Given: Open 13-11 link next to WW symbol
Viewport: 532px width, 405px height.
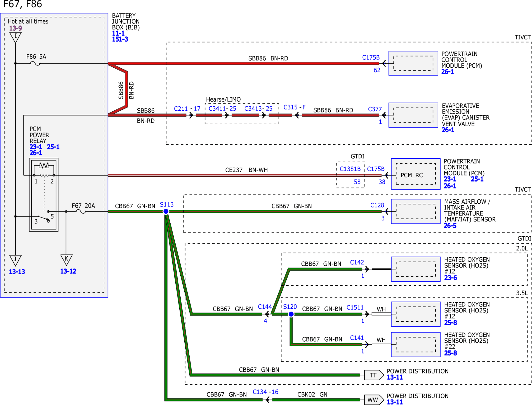Looking at the screenshot, I should pos(395,402).
